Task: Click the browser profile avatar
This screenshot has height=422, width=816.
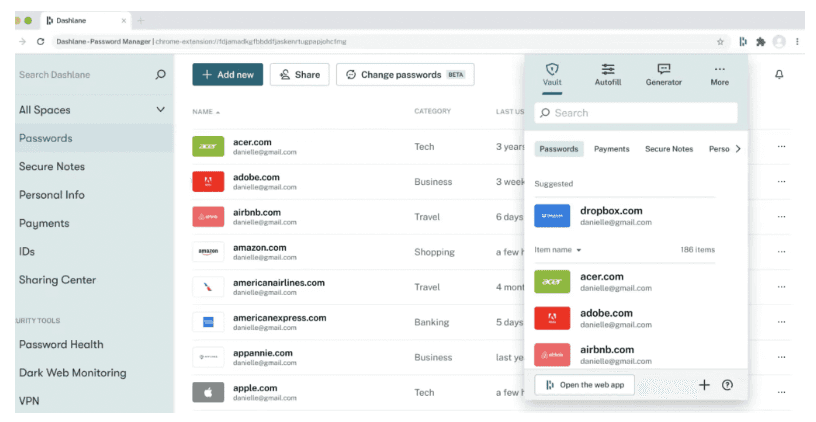Action: [x=779, y=42]
